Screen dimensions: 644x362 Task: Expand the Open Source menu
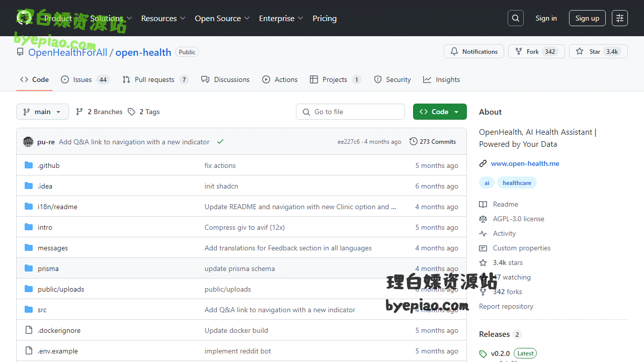click(222, 18)
